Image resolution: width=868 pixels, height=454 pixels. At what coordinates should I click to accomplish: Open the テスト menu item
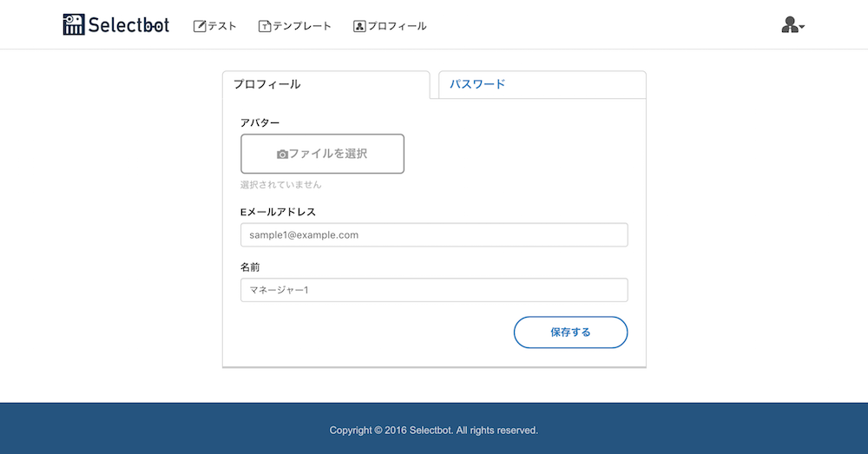214,26
